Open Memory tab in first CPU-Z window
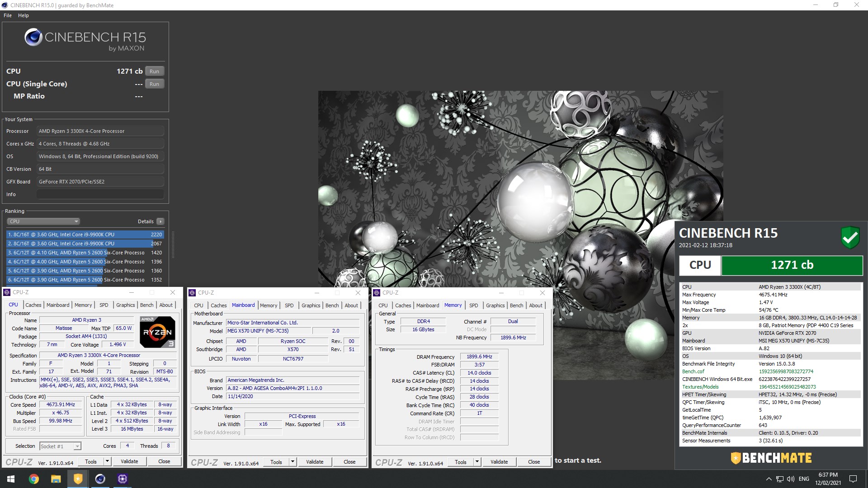The image size is (868, 488). click(83, 305)
